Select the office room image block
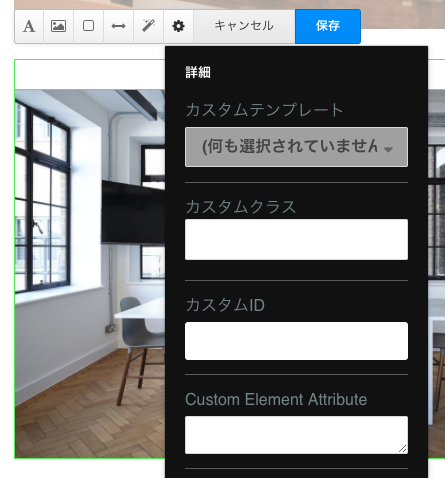The width and height of the screenshot is (445, 478). pyautogui.click(x=90, y=274)
